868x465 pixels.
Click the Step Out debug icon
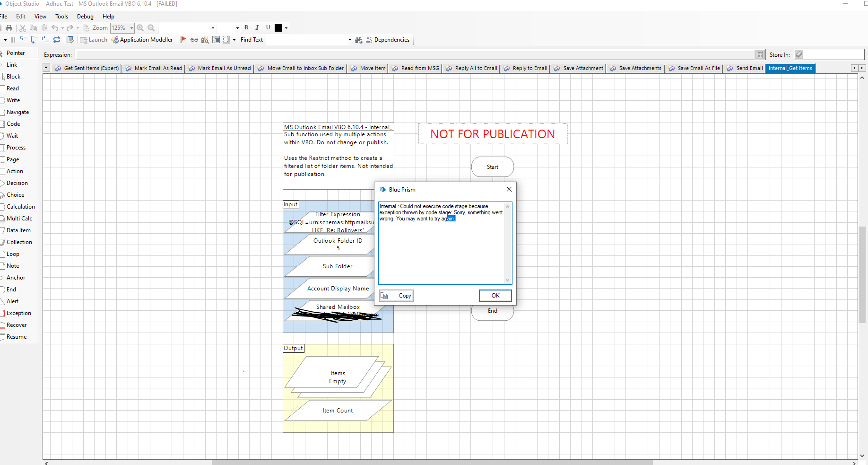point(45,40)
